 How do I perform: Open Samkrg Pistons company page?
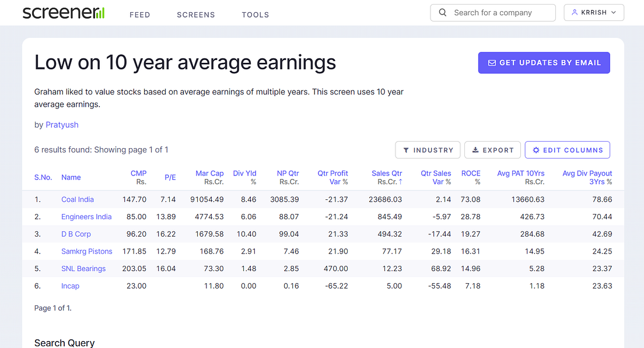pyautogui.click(x=87, y=251)
